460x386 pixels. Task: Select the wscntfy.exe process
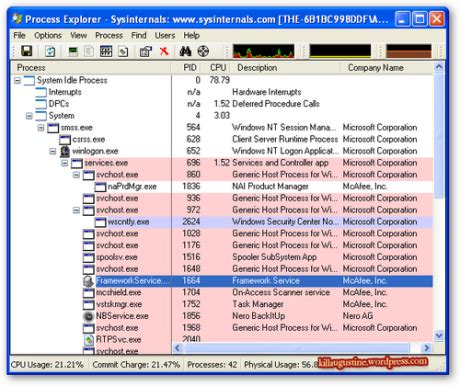click(222, 222)
